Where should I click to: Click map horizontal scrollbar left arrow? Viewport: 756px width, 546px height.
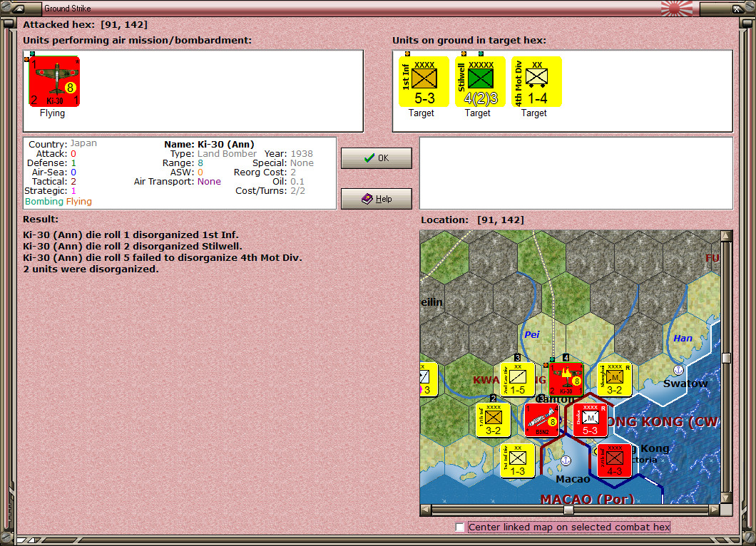425,509
